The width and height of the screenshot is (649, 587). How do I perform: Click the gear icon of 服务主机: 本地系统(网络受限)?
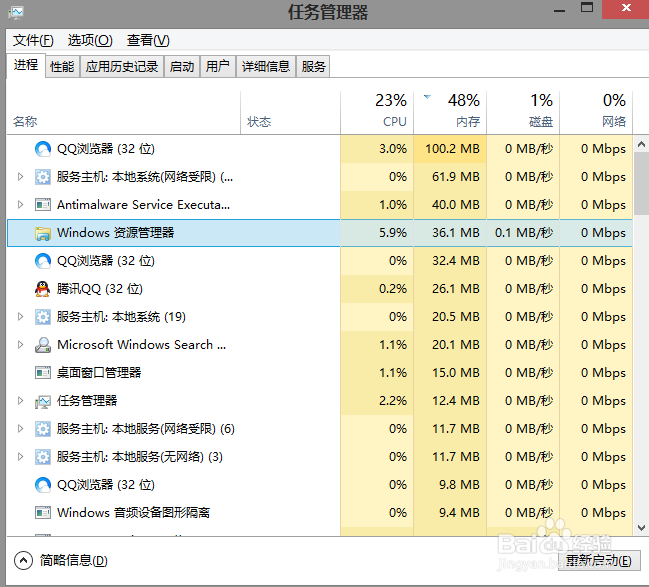pyautogui.click(x=43, y=177)
